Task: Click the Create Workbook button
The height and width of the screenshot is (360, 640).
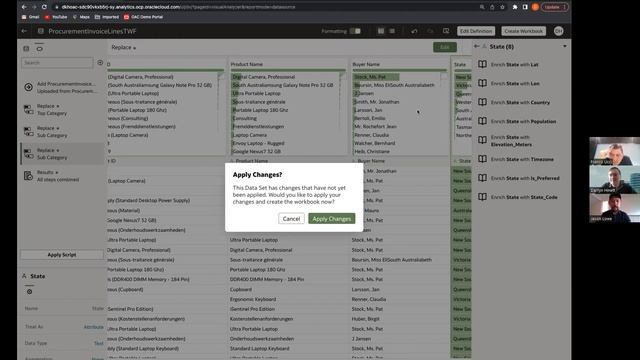Action: click(523, 31)
